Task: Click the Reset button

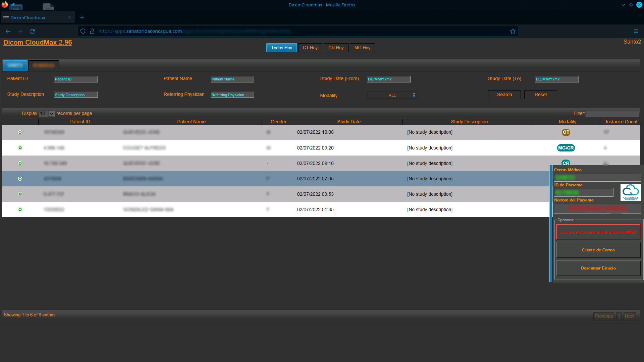Action: (540, 95)
